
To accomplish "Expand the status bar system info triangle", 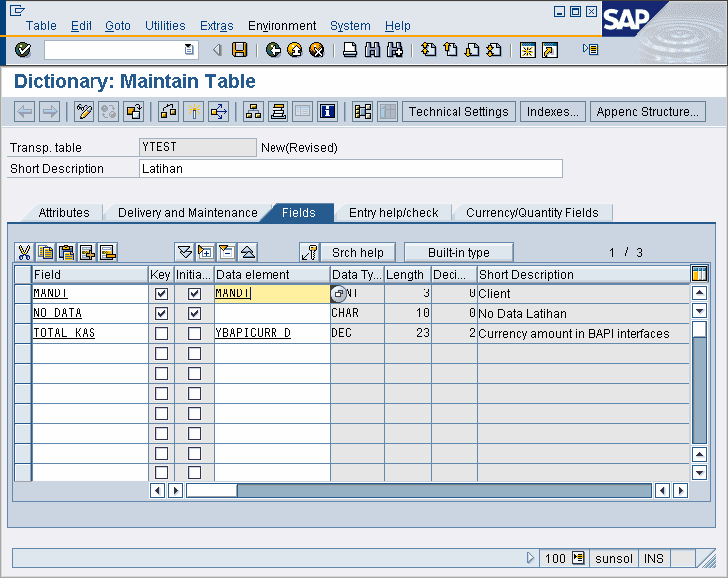I will pos(531,557).
